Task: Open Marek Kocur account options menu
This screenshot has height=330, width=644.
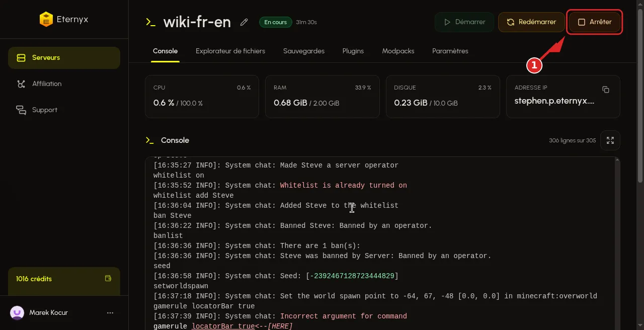Action: tap(110, 313)
